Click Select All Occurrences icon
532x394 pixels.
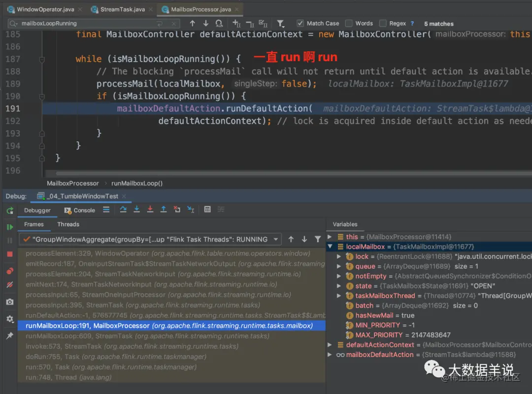click(263, 24)
